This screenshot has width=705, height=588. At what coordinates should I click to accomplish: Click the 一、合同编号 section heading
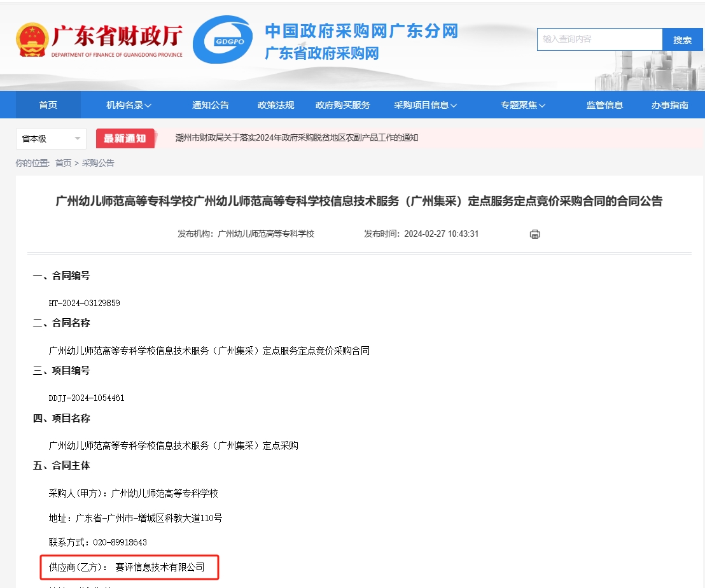tap(61, 276)
